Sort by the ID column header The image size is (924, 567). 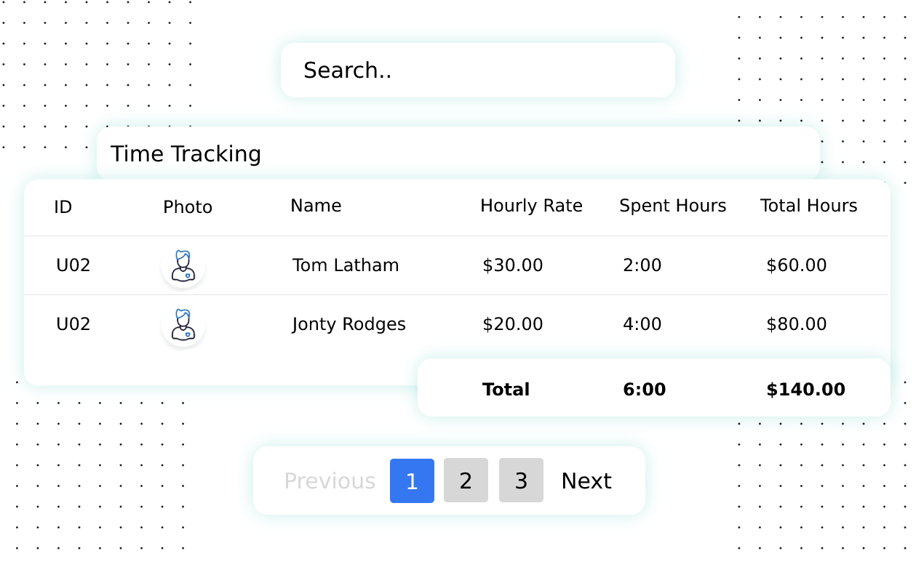[x=63, y=206]
